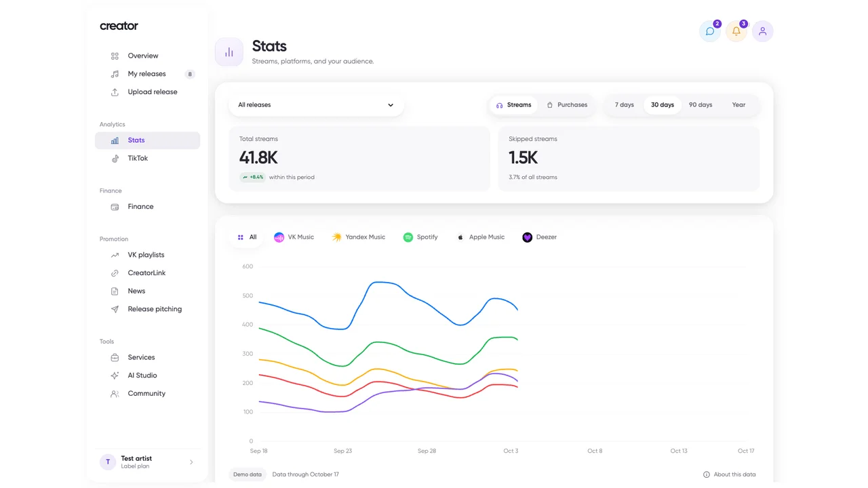The width and height of the screenshot is (868, 488).
Task: Open the messages chat icon
Action: (710, 31)
